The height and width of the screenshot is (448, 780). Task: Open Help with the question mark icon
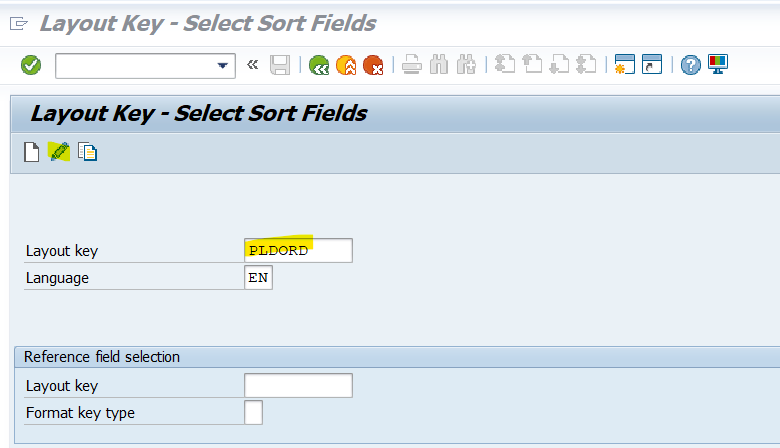[x=690, y=65]
